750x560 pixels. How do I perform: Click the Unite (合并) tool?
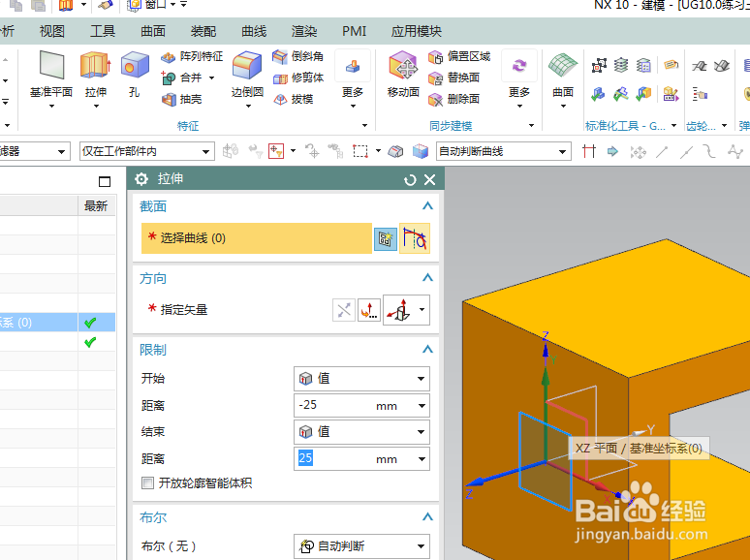[182, 78]
